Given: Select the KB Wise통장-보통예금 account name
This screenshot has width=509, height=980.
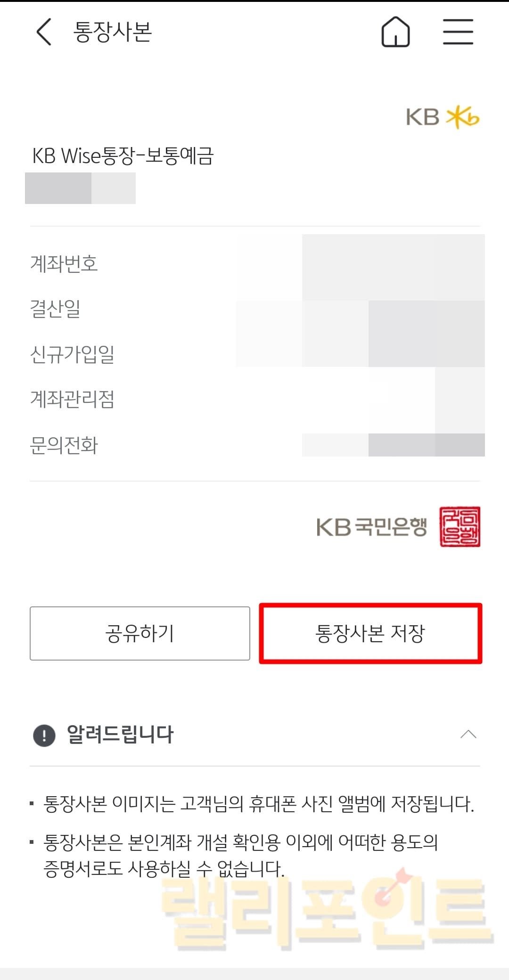Looking at the screenshot, I should point(123,156).
